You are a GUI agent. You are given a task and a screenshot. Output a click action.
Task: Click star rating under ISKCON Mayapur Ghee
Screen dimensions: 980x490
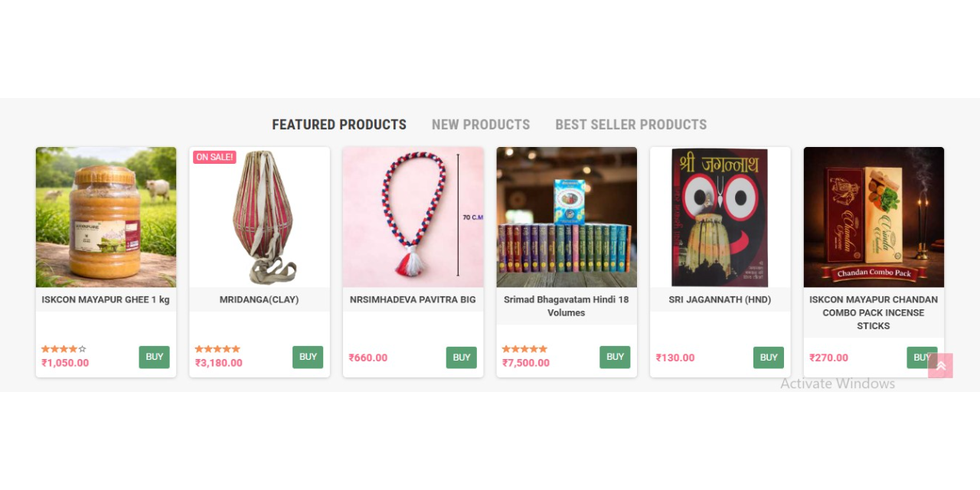pos(64,349)
